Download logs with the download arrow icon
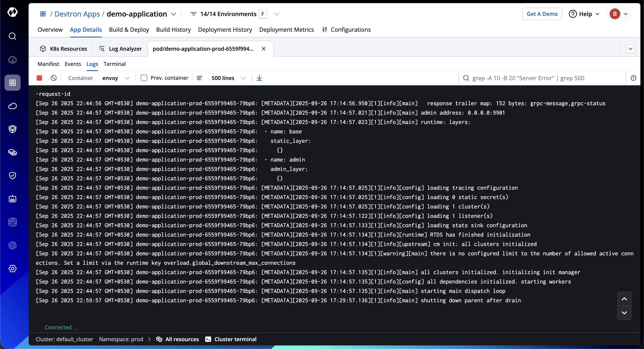Viewport: 644px width, 349px height. pos(259,78)
